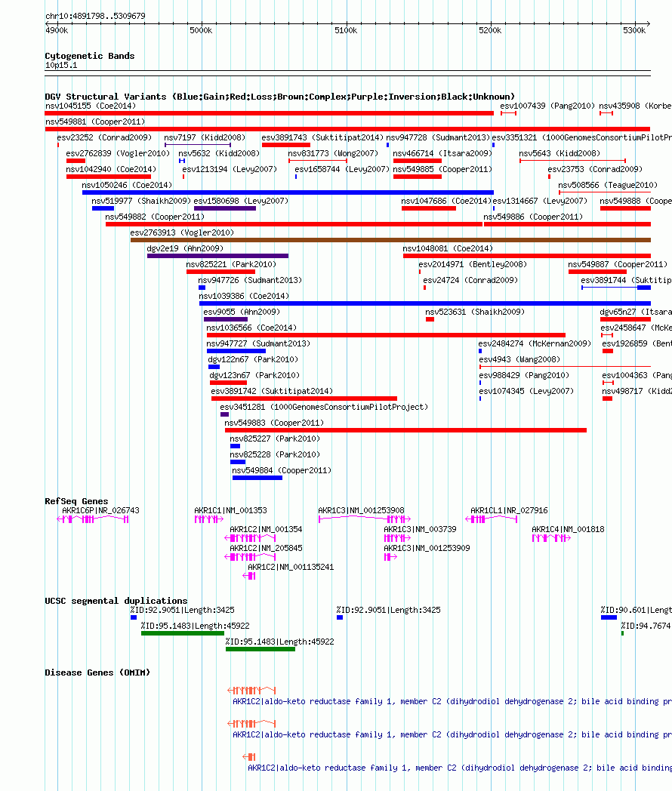Click the AKR1C3 NM_001253909 gene glyph
This screenshot has height=791, width=672.
390,557
